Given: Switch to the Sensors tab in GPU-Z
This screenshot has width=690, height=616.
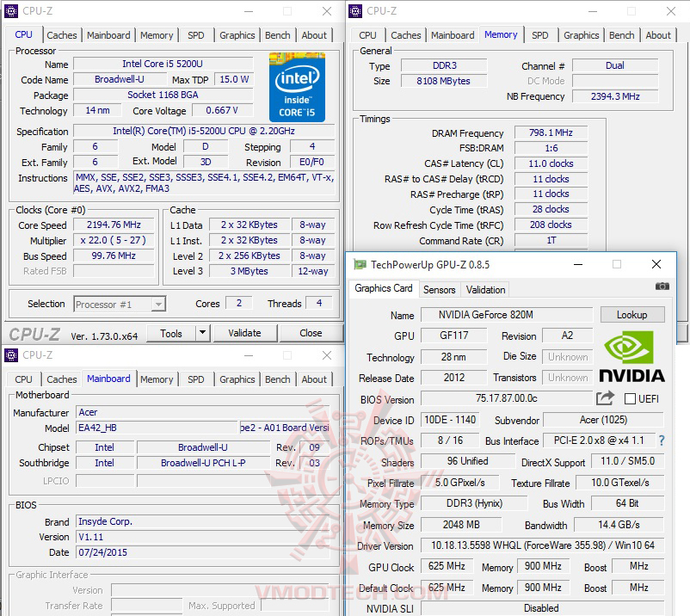Looking at the screenshot, I should [x=439, y=290].
